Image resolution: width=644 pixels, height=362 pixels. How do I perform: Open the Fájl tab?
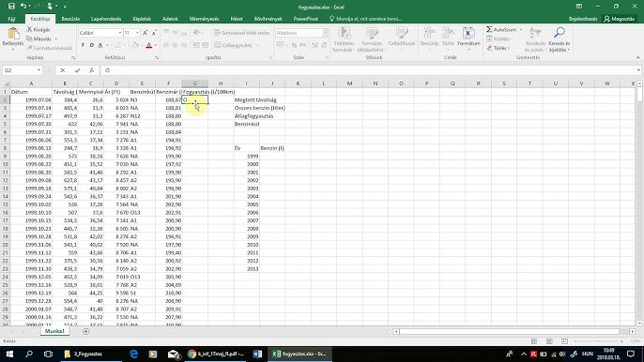(x=11, y=19)
